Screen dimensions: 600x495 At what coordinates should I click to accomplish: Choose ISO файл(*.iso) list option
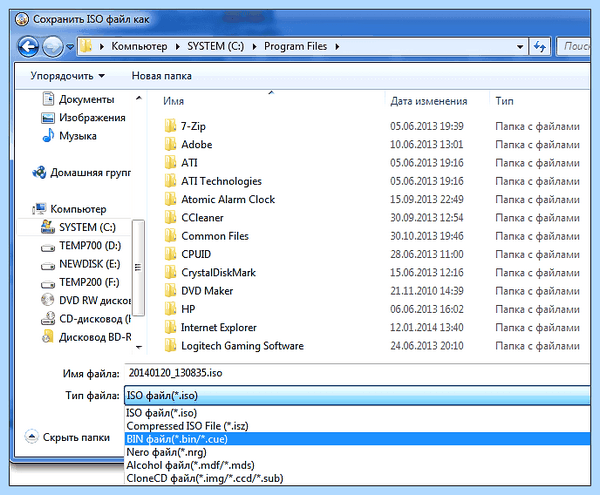coord(357,413)
